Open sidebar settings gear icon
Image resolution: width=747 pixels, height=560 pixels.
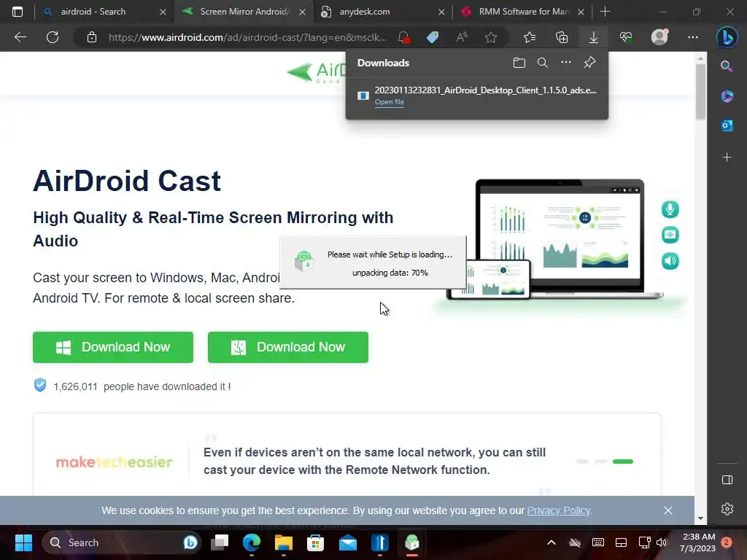(727, 509)
